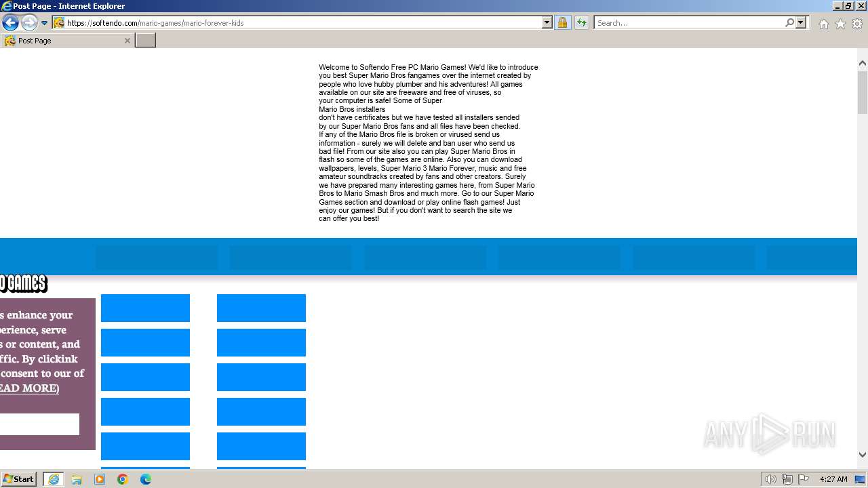Expand the search provider dropdown arrow

point(801,22)
